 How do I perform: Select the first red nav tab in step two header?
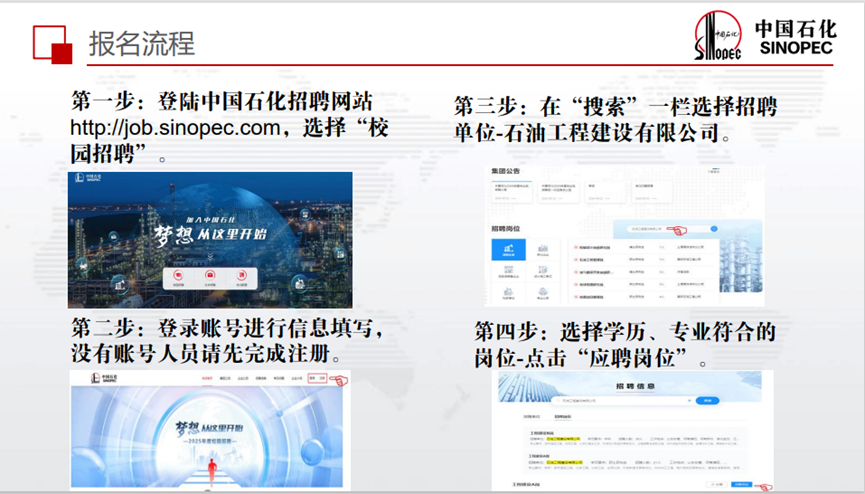tap(207, 379)
